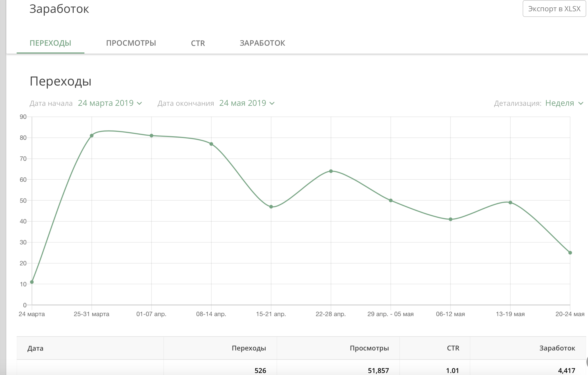Click the Переходы table column header
This screenshot has width=588, height=375.
click(249, 348)
